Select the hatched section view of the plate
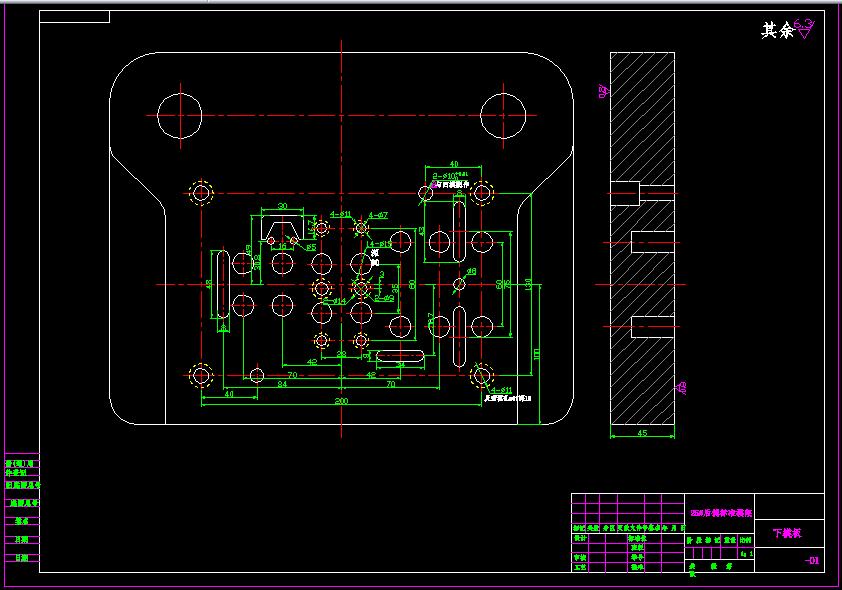The image size is (842, 590). (x=642, y=238)
